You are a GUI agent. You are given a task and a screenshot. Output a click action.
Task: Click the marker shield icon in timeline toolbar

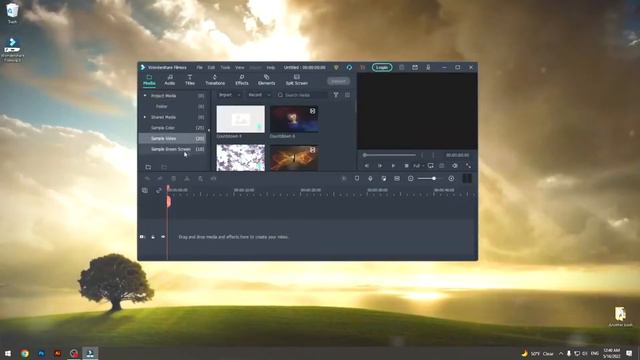click(x=357, y=178)
